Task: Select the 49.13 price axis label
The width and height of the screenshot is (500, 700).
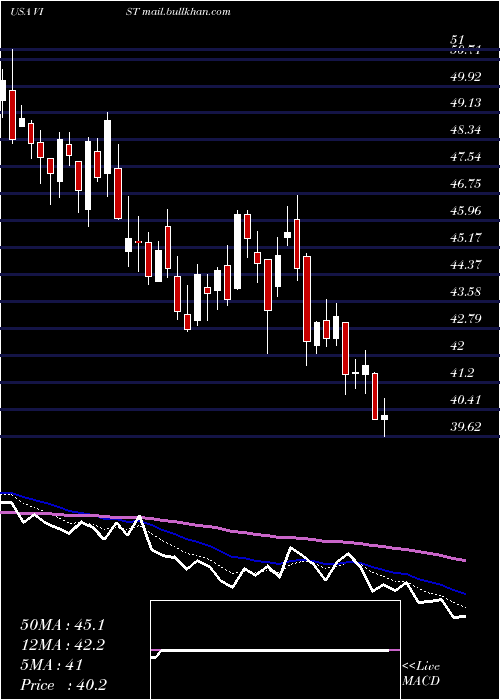Action: 466,103
